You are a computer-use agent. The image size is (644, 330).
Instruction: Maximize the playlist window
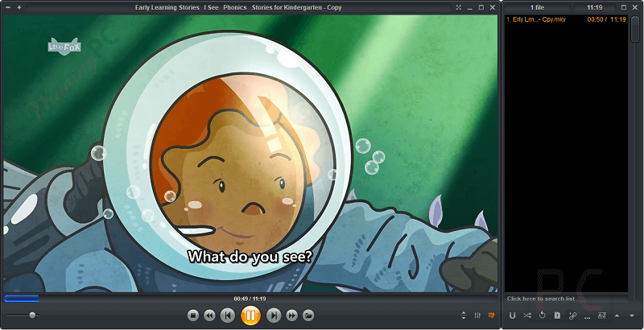[x=624, y=7]
